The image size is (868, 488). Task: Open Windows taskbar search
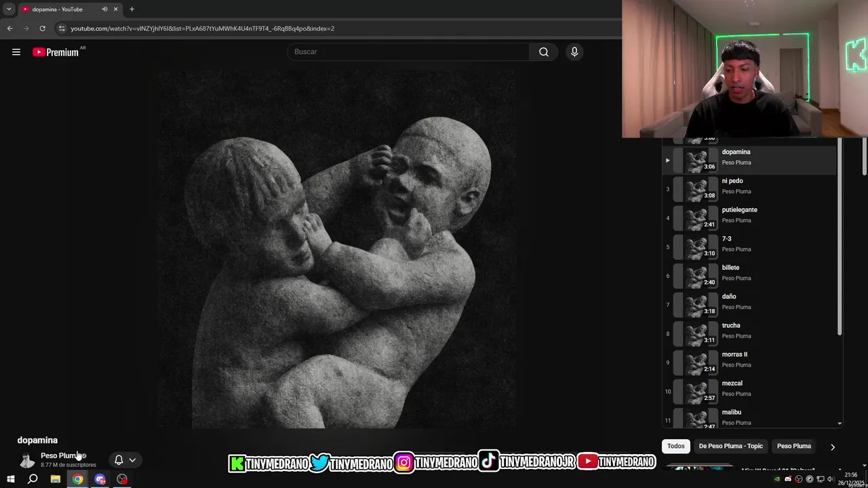[x=33, y=479]
